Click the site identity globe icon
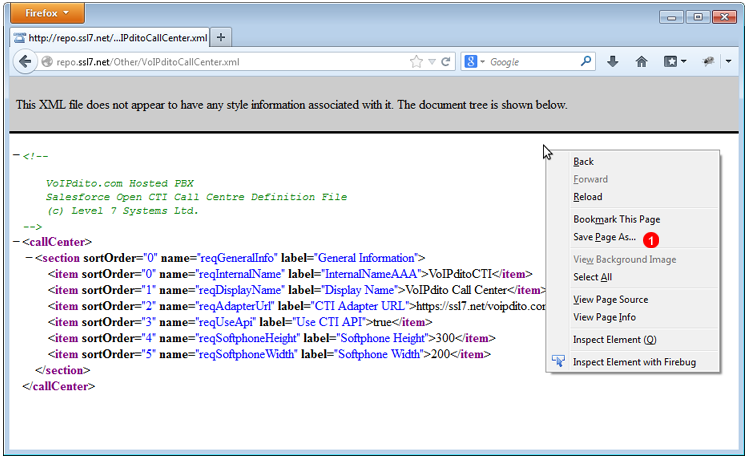This screenshot has height=460, width=750. click(46, 62)
